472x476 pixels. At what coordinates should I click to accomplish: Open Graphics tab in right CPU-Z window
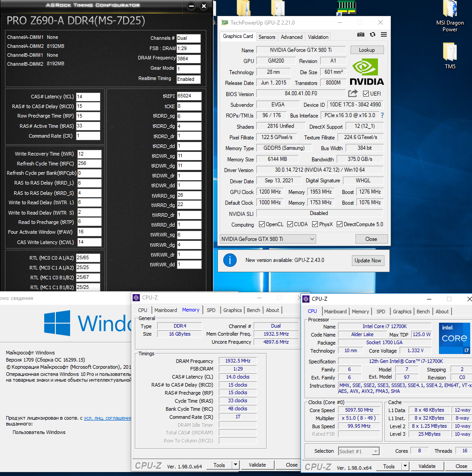coord(402,312)
